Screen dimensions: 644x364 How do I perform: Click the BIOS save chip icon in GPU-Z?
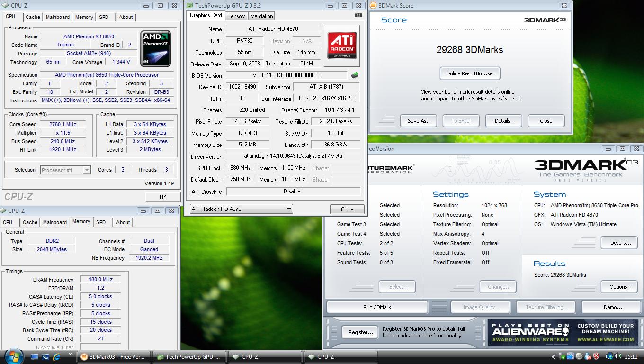(354, 75)
